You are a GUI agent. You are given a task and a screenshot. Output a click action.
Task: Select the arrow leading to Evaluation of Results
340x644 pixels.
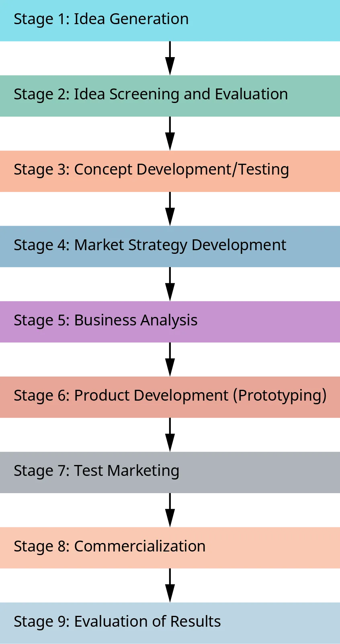[x=170, y=586]
